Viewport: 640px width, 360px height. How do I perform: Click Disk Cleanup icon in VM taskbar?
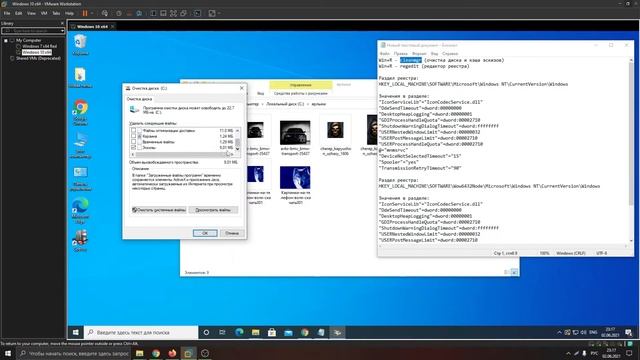[337, 333]
